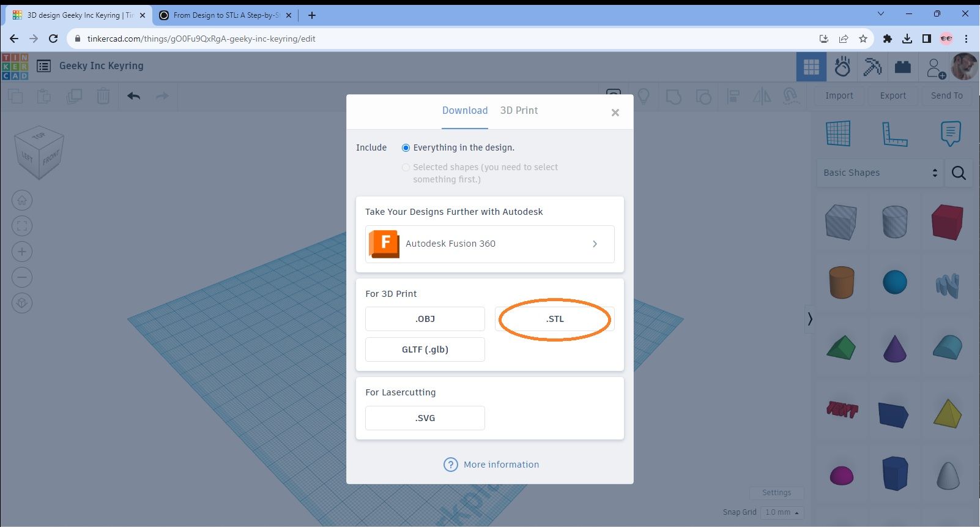Click the Zoom out minus icon
This screenshot has width=980, height=527.
pos(22,277)
